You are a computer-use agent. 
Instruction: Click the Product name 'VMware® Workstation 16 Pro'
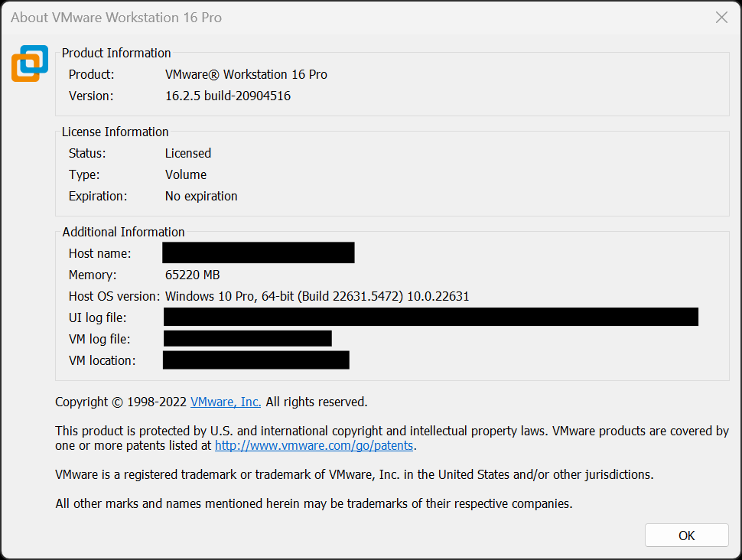[x=246, y=74]
